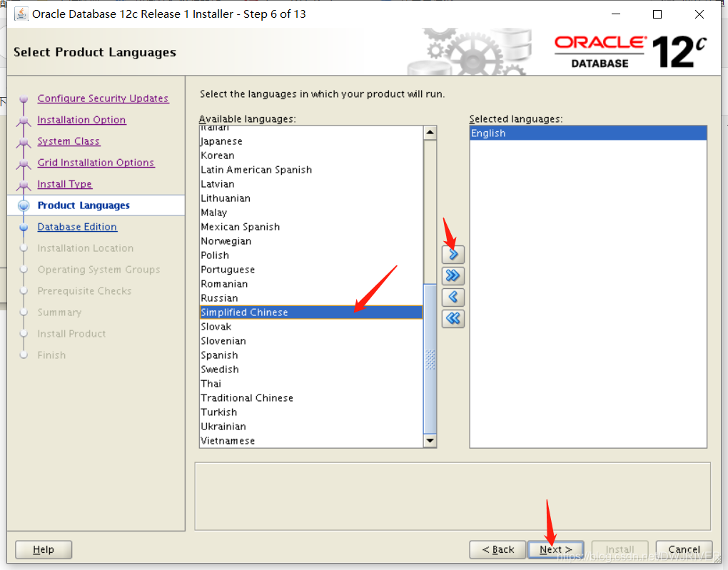
Task: Open the Install Type step
Action: pyautogui.click(x=64, y=184)
